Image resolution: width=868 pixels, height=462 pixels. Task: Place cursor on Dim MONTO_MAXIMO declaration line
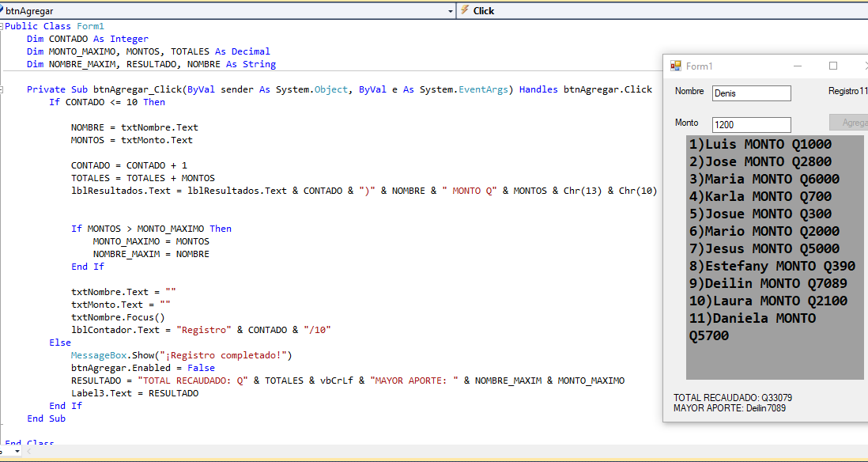[149, 51]
